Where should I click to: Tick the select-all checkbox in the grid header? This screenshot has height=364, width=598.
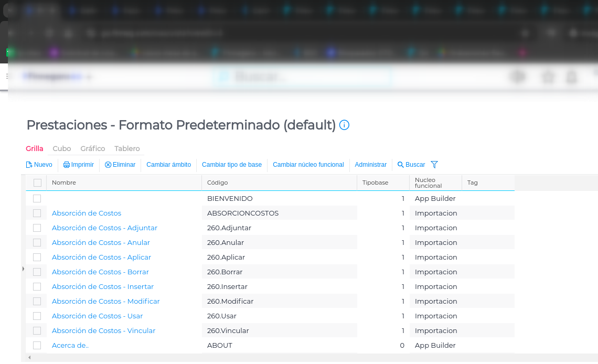(37, 183)
